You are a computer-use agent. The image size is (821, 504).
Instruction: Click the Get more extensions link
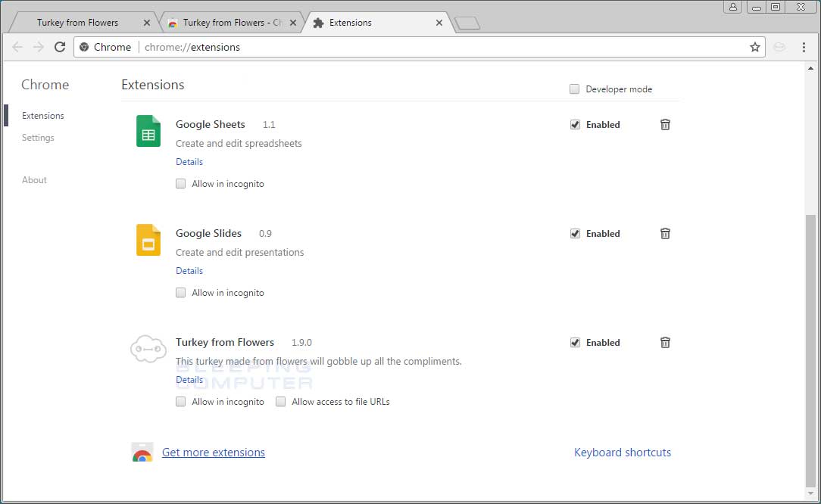pos(213,453)
